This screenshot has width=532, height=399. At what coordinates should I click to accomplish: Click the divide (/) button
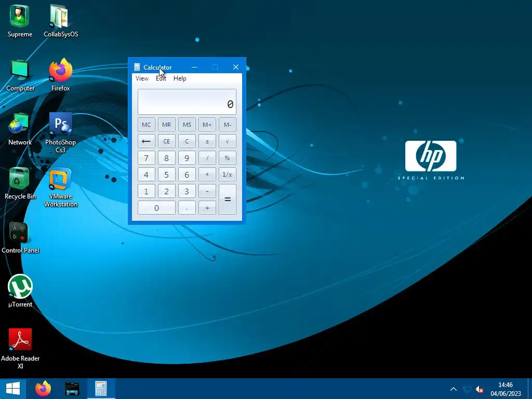tap(207, 158)
